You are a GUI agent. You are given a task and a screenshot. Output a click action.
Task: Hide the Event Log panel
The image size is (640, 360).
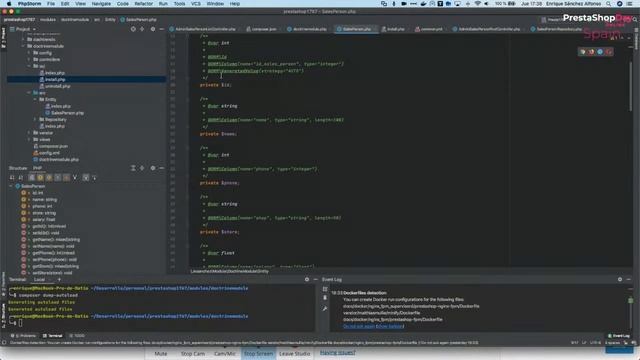(x=629, y=279)
